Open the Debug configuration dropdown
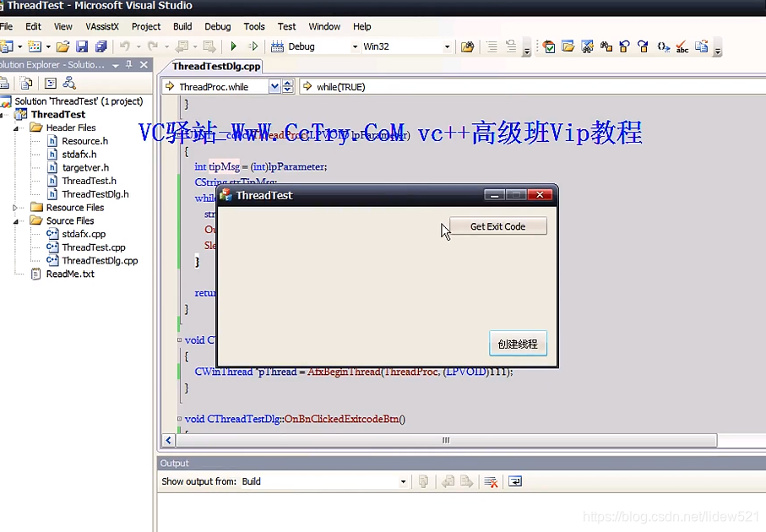766x532 pixels. point(356,47)
